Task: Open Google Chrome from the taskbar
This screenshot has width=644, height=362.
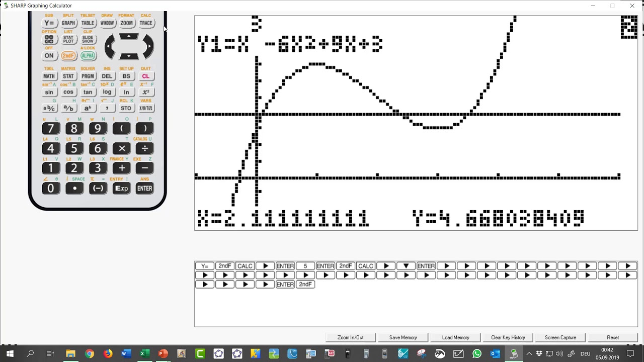Action: click(x=89, y=354)
